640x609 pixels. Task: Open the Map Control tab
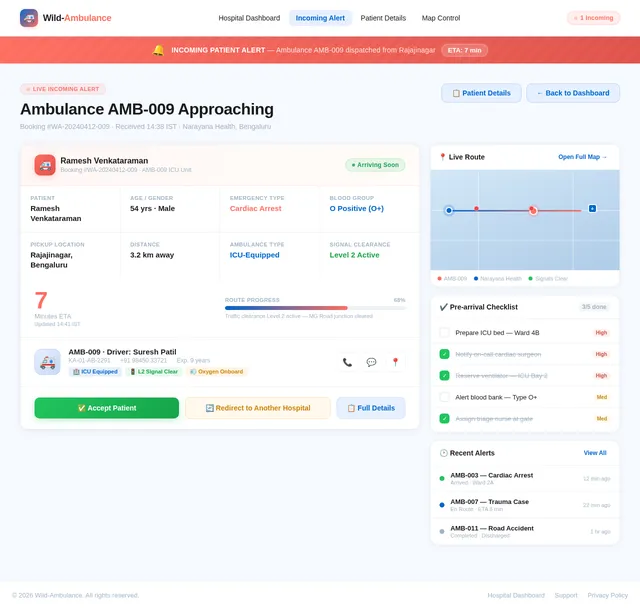click(441, 18)
